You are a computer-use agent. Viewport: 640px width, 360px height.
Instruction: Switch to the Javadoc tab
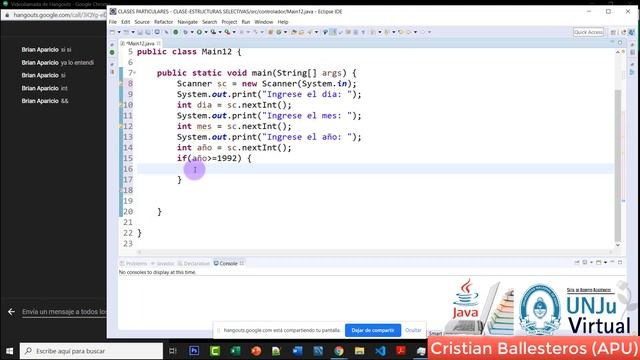pyautogui.click(x=162, y=264)
